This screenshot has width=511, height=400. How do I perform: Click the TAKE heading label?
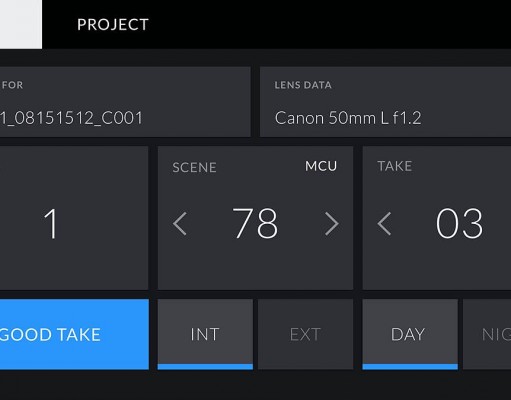click(x=395, y=166)
